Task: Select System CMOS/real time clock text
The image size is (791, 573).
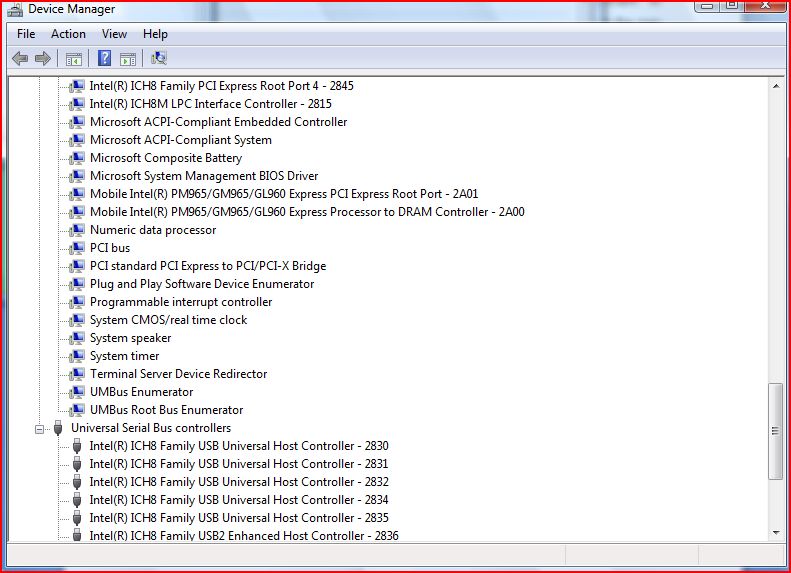Action: (x=168, y=320)
